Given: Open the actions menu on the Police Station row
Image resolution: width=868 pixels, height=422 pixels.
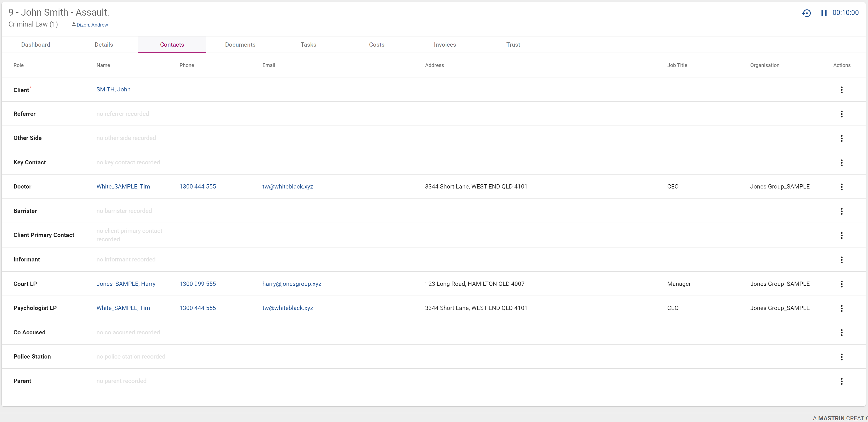Looking at the screenshot, I should pos(842,357).
